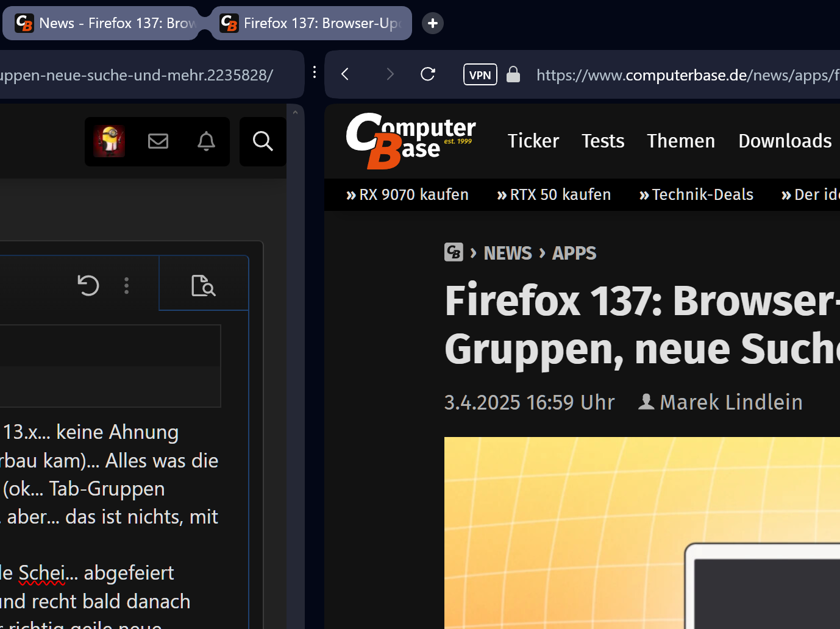The height and width of the screenshot is (629, 840).
Task: Reload the ComputerBase page
Action: click(428, 74)
